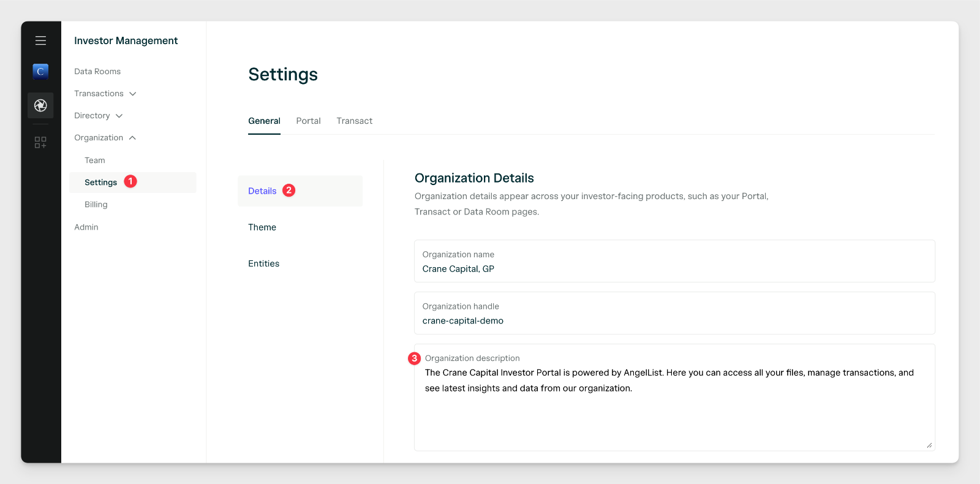Image resolution: width=980 pixels, height=484 pixels.
Task: Open the Admin sidebar item
Action: click(x=86, y=227)
